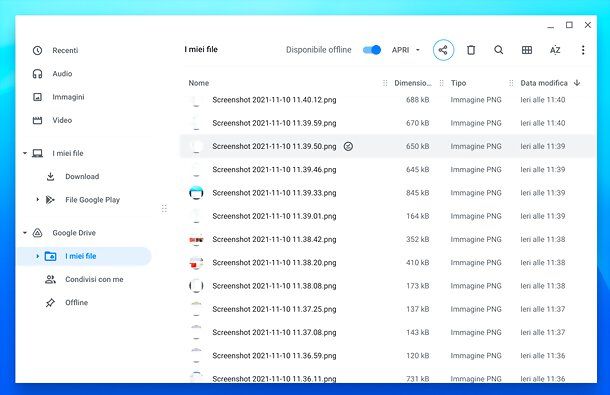Click the 352 kB size cell
This screenshot has width=610, height=395.
click(x=417, y=239)
